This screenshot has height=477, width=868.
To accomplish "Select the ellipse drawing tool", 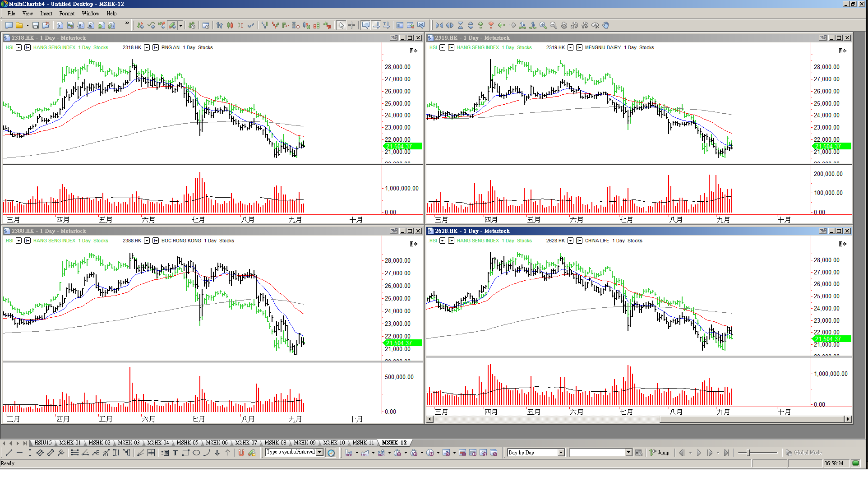I will pyautogui.click(x=196, y=453).
